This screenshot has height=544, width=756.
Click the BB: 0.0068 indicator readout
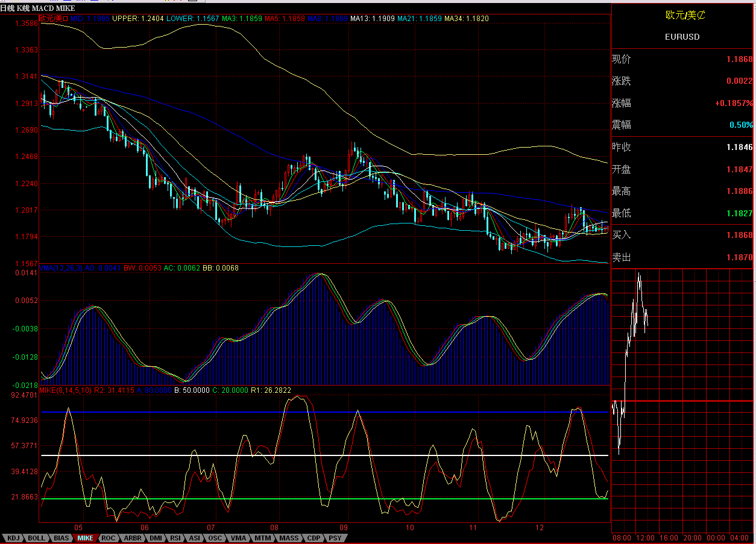221,267
